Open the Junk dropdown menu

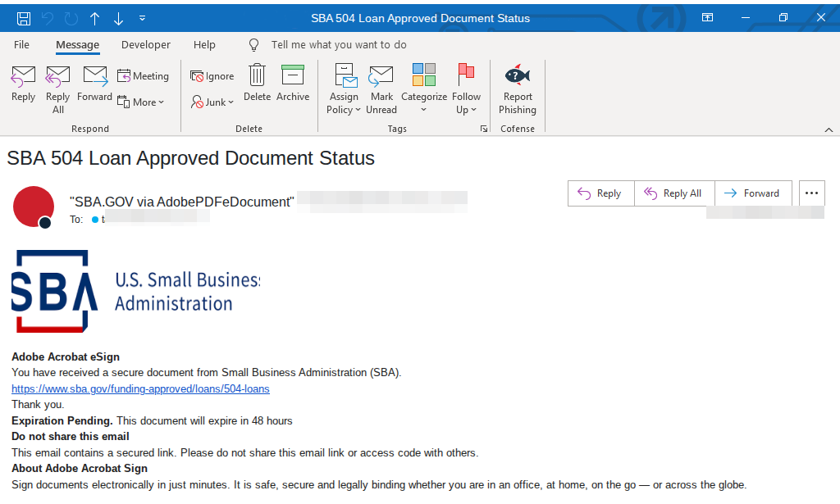pos(212,102)
